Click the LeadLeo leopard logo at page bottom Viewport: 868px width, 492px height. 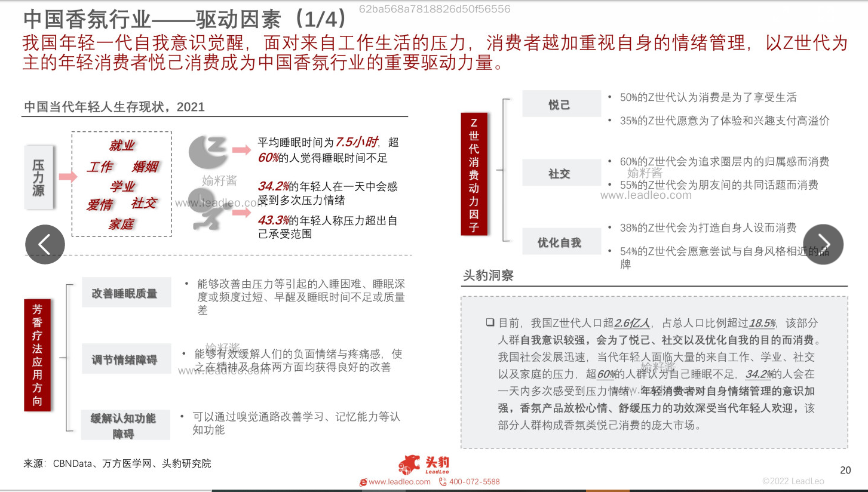(409, 463)
